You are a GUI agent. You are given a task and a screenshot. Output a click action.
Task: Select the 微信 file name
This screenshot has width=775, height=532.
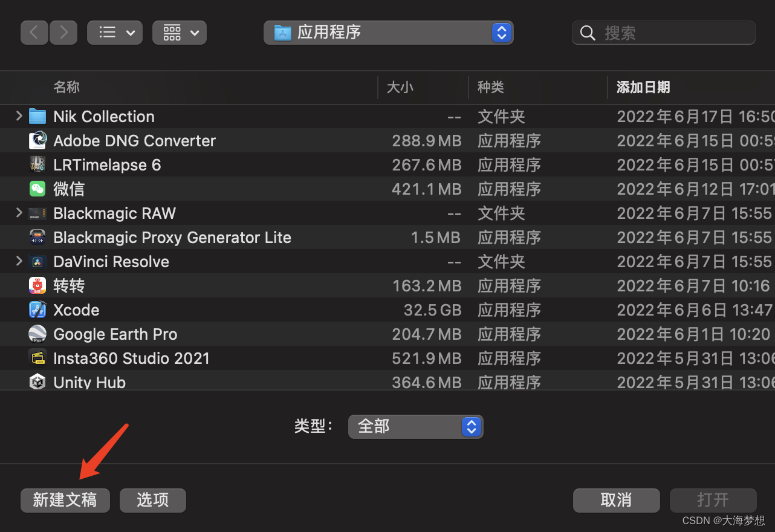[x=69, y=189]
